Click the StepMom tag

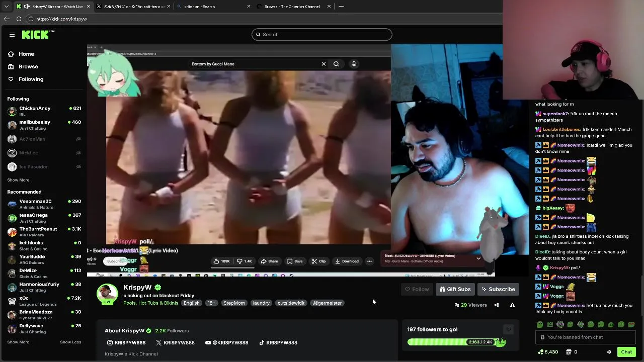tap(234, 303)
